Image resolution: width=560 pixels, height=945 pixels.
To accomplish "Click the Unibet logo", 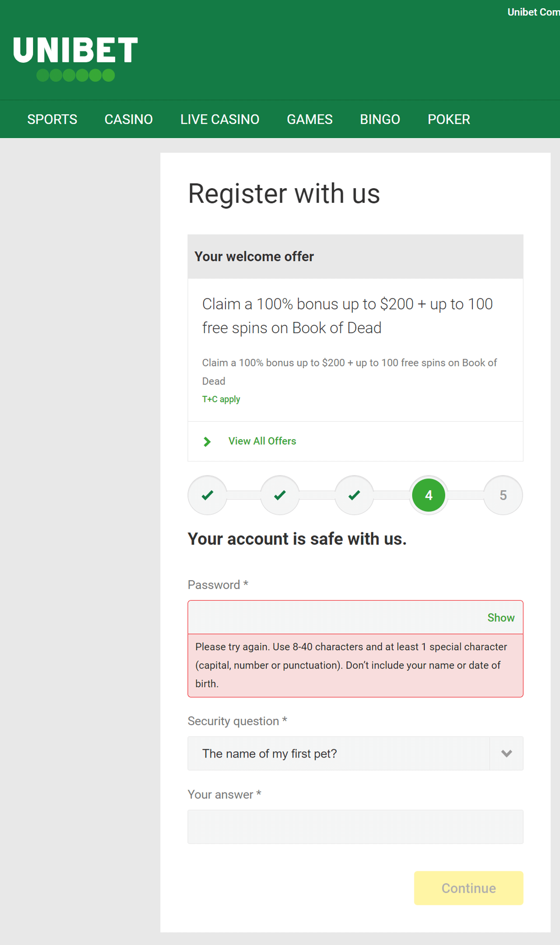I will (75, 59).
